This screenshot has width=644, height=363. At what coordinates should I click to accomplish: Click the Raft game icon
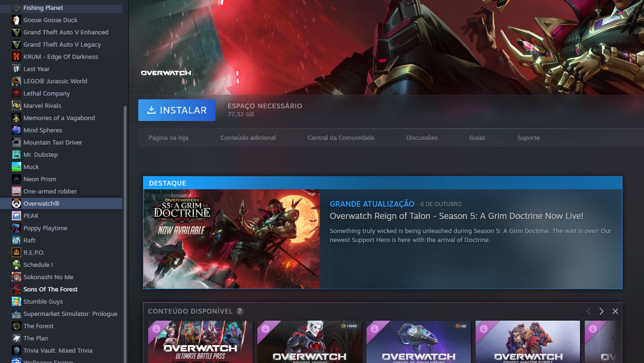coord(16,240)
